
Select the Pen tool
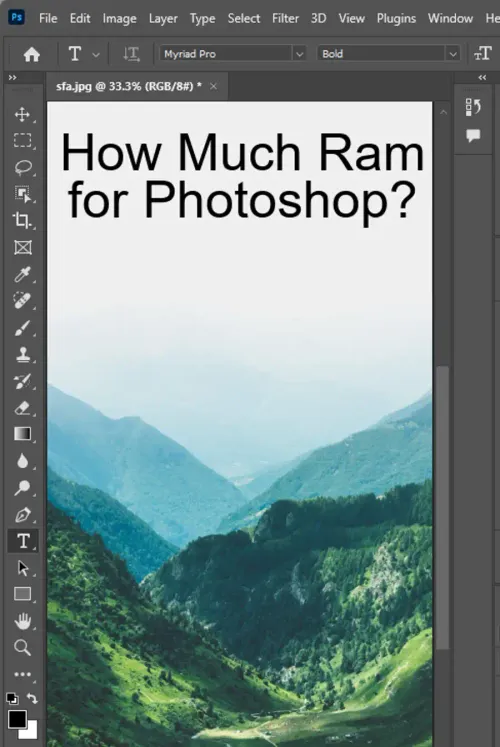tap(22, 515)
